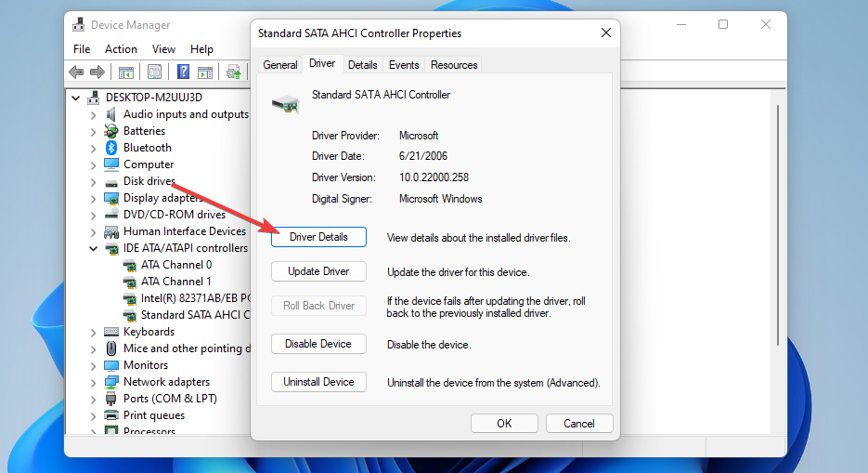868x473 pixels.
Task: Expand the Batteries node
Action: (x=93, y=132)
